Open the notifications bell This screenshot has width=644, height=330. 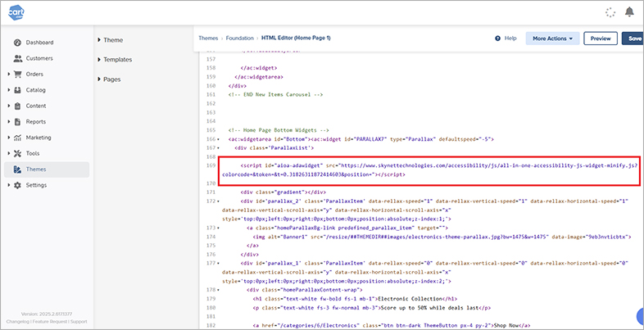[x=629, y=12]
